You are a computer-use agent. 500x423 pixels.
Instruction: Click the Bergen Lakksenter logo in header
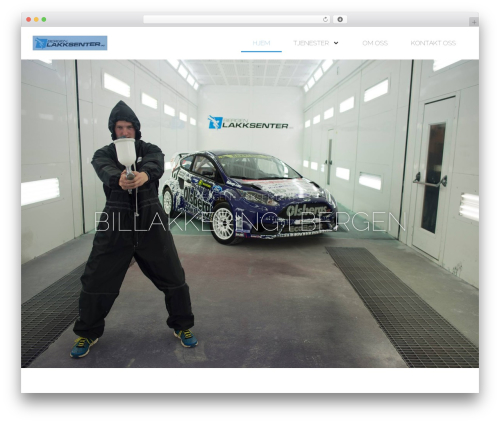click(70, 43)
